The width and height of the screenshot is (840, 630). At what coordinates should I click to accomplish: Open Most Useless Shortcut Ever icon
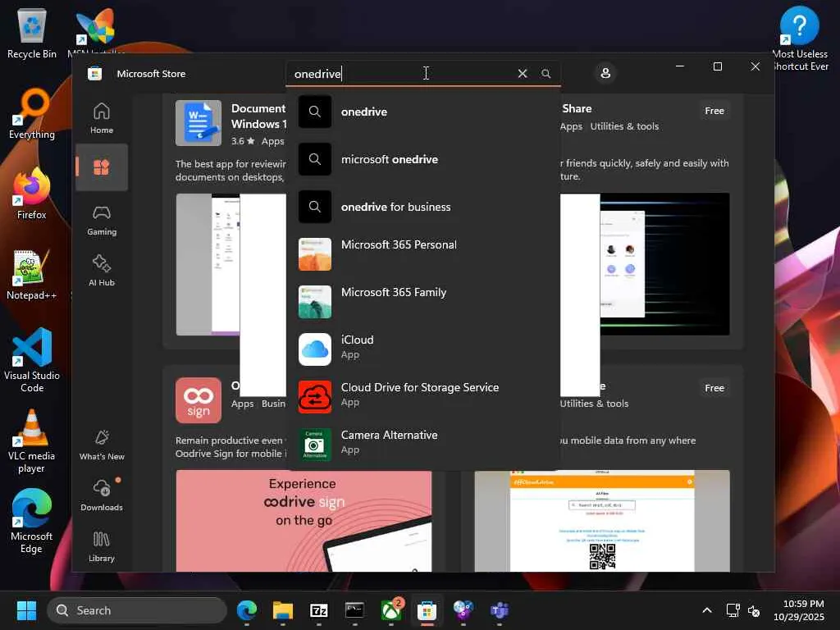(799, 39)
